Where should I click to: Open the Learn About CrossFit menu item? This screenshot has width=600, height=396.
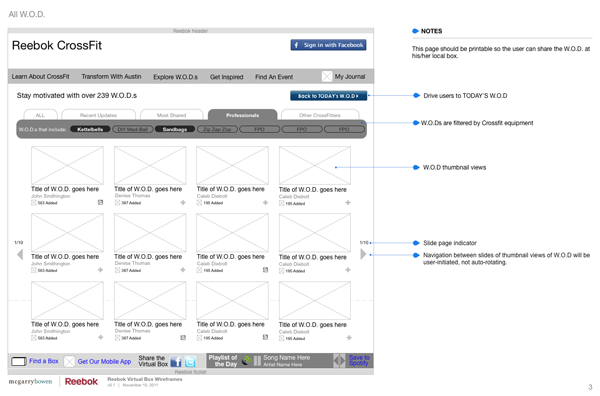tap(41, 77)
